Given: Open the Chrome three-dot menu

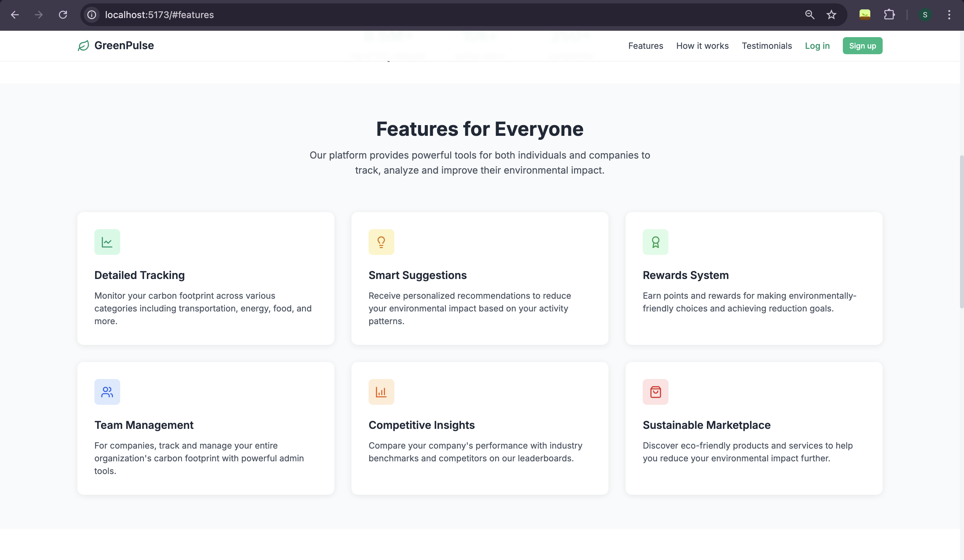Looking at the screenshot, I should point(949,15).
